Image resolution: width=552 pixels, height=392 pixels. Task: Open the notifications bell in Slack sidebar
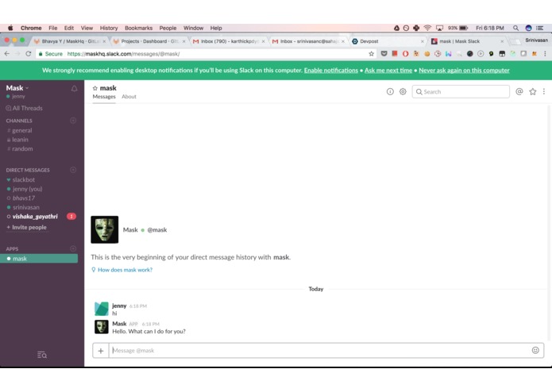tap(74, 89)
